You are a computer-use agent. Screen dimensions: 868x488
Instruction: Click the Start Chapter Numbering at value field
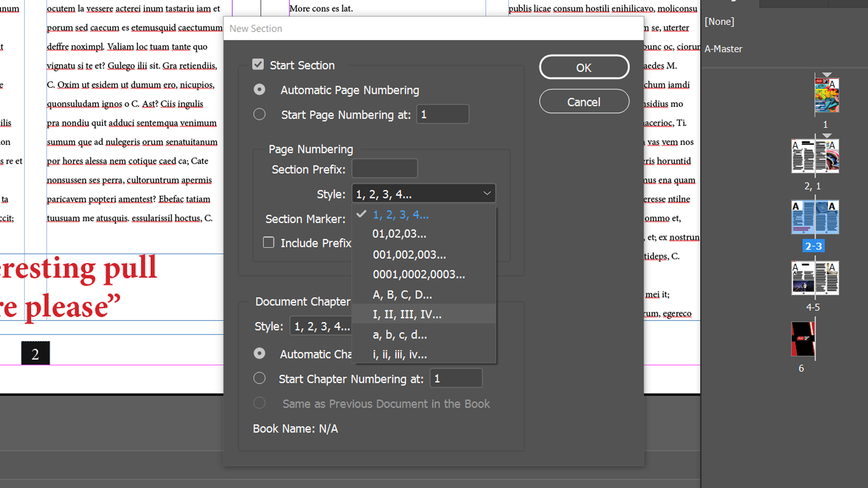[x=456, y=378]
